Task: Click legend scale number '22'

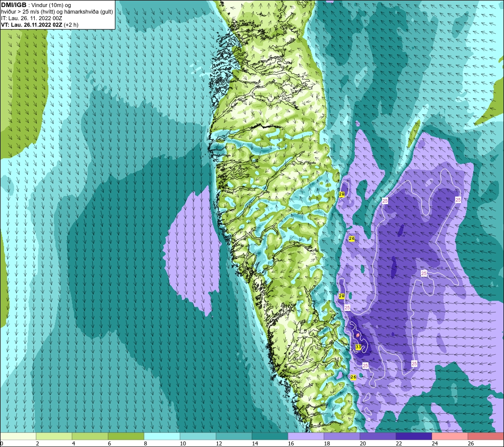Action: 399,443
